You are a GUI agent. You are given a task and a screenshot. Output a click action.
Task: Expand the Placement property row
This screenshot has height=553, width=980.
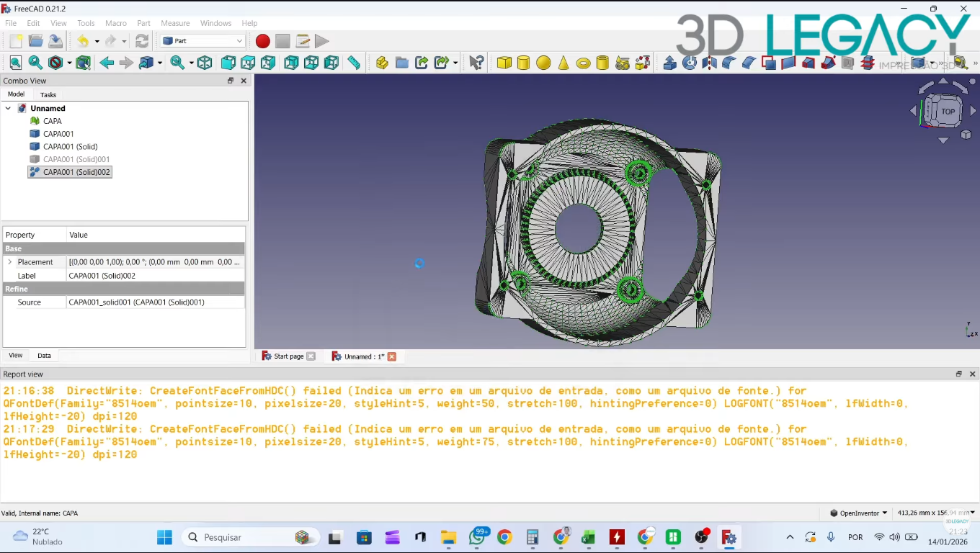tap(10, 262)
